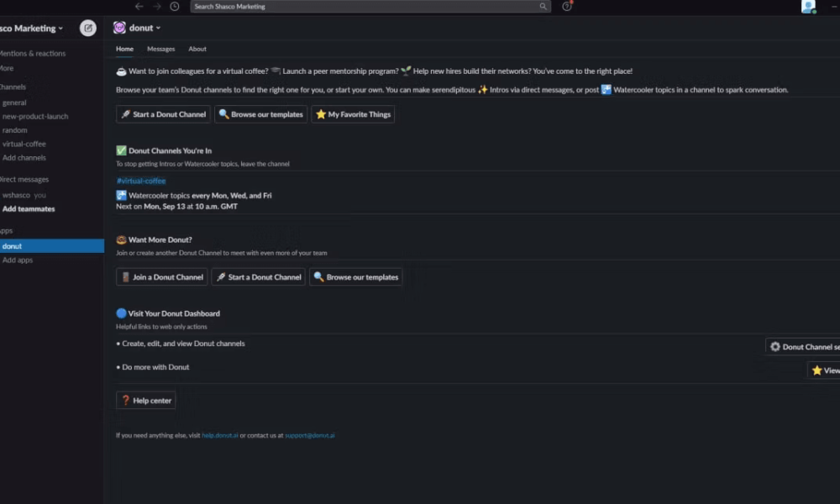Image resolution: width=840 pixels, height=504 pixels.
Task: Click the Join a Donut Channel button
Action: [x=162, y=277]
